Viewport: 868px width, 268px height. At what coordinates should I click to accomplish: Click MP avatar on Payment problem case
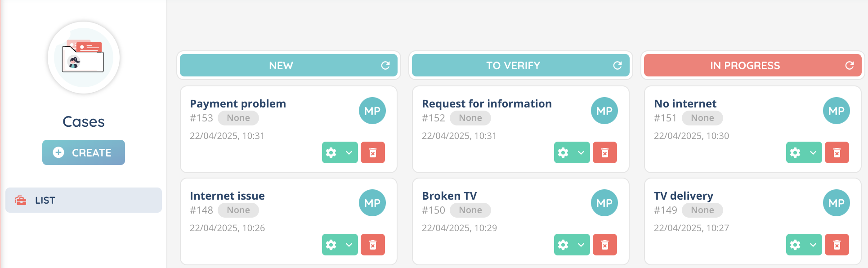point(372,111)
